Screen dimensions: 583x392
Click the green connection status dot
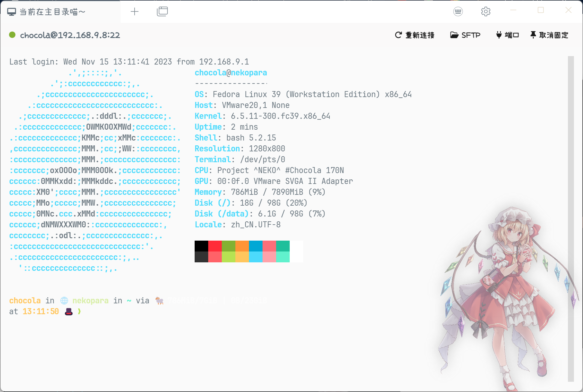12,35
